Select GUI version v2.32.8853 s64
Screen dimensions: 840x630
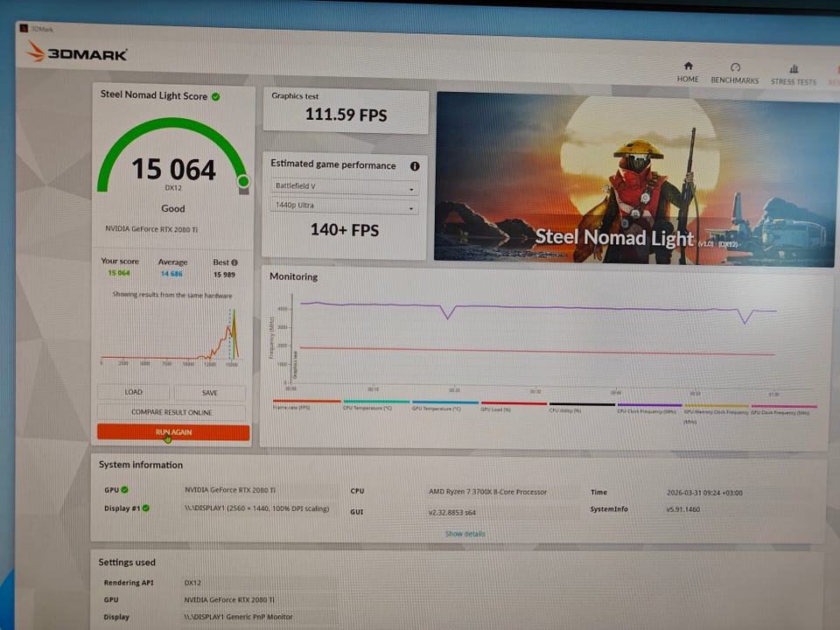click(x=451, y=513)
